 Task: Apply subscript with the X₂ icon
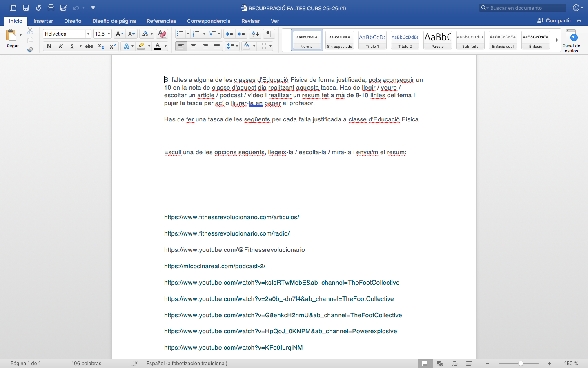click(x=101, y=46)
